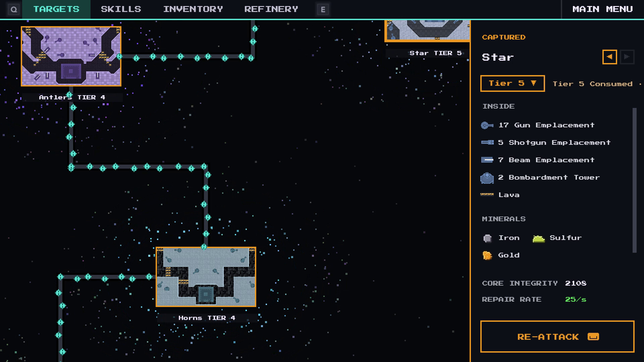The image size is (644, 362).
Task: Click the Gold mineral icon
Action: pyautogui.click(x=487, y=255)
